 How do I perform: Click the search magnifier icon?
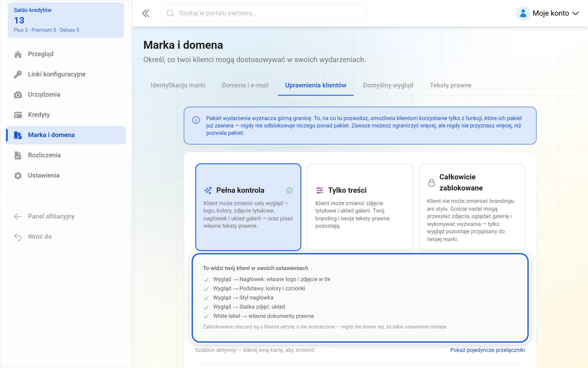[170, 13]
